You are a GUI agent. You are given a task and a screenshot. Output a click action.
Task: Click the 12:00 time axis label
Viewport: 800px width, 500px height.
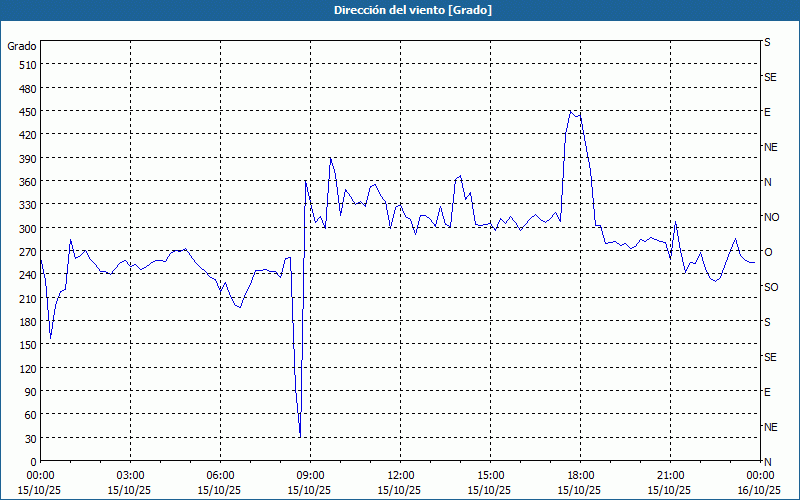tap(401, 476)
